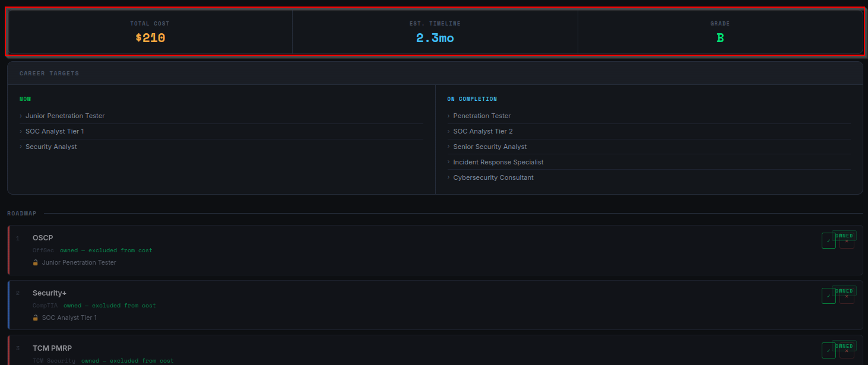
Task: Expand Junior Penetration Tester under Now
Action: coord(65,116)
